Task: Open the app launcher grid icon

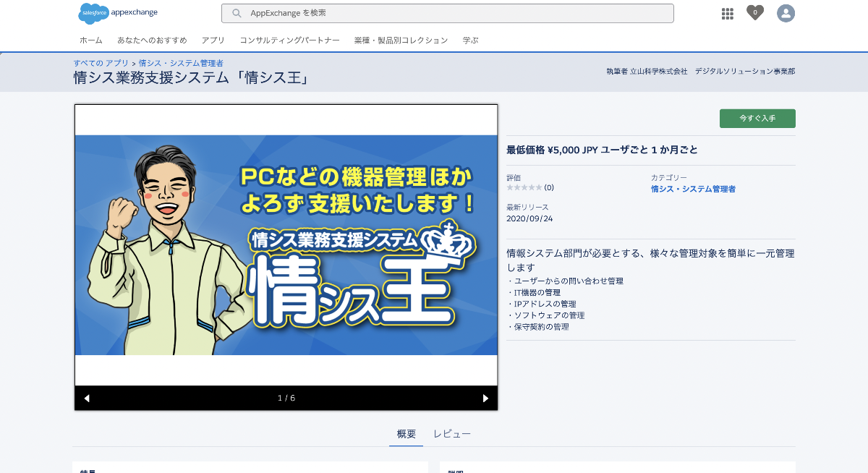Action: [x=728, y=14]
